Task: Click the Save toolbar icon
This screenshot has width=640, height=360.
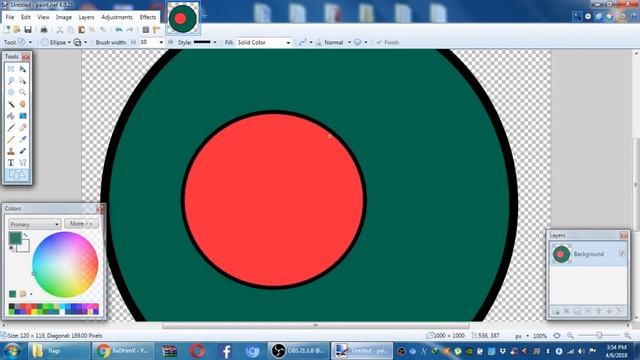Action: (28, 29)
